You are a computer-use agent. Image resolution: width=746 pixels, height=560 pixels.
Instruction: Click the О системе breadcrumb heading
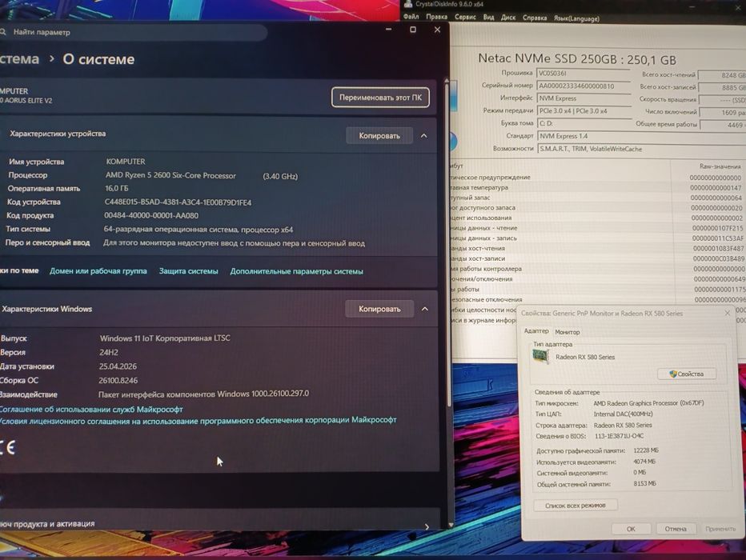coord(98,59)
